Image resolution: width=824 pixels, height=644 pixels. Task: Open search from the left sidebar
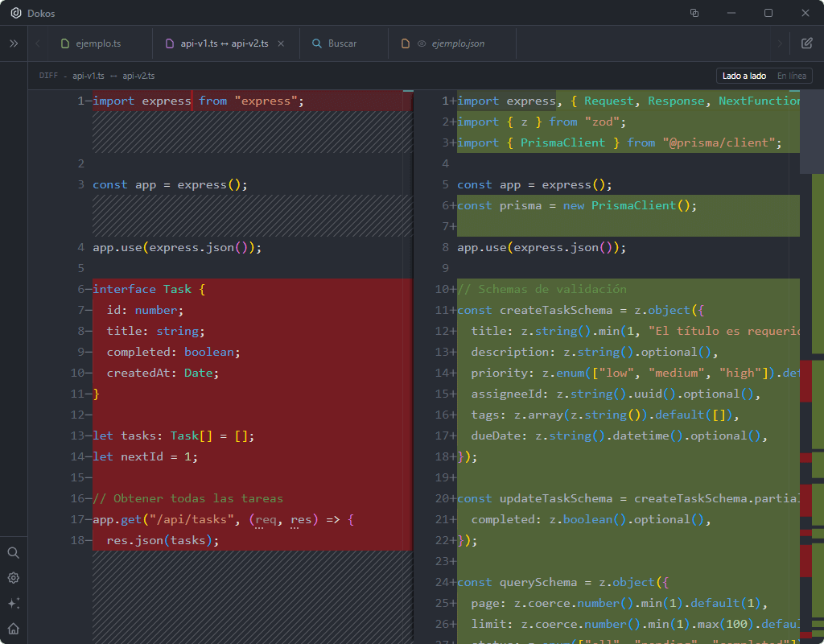click(x=14, y=553)
